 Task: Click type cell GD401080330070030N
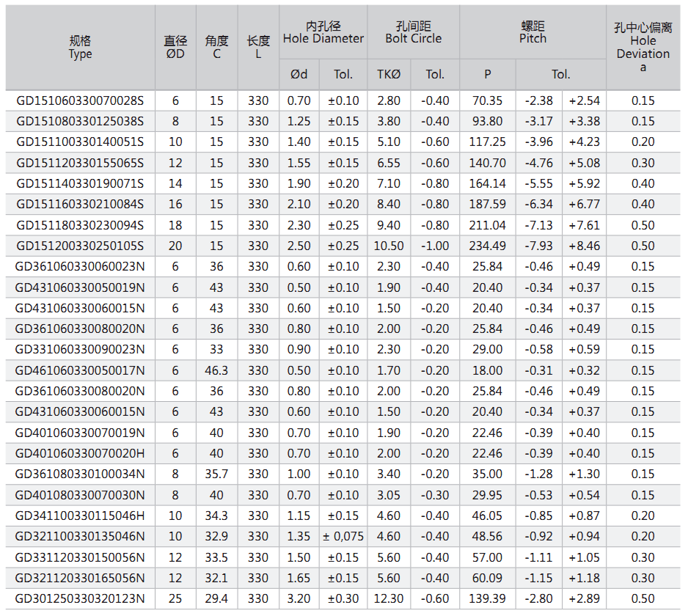[x=80, y=495]
